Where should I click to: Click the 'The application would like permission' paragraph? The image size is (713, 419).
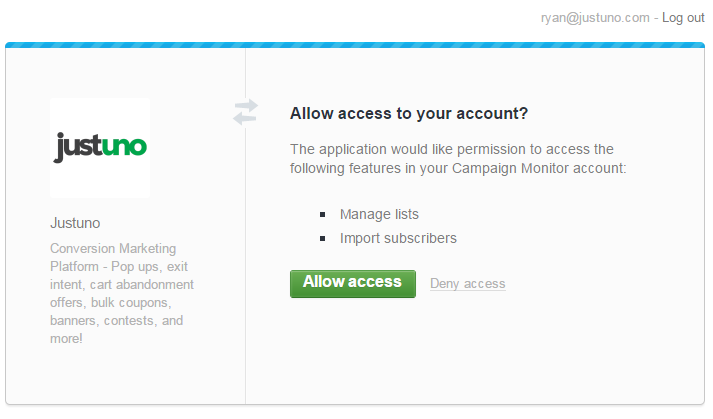point(458,159)
